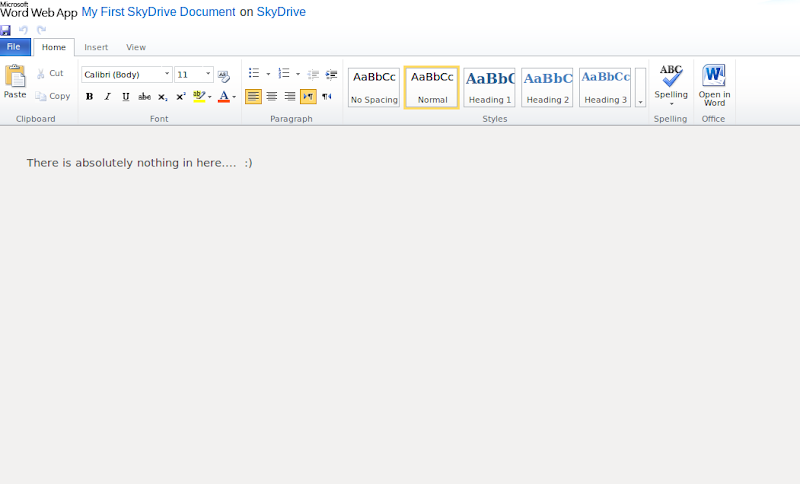This screenshot has height=484, width=800.
Task: Toggle Superscript formatting
Action: [x=181, y=96]
